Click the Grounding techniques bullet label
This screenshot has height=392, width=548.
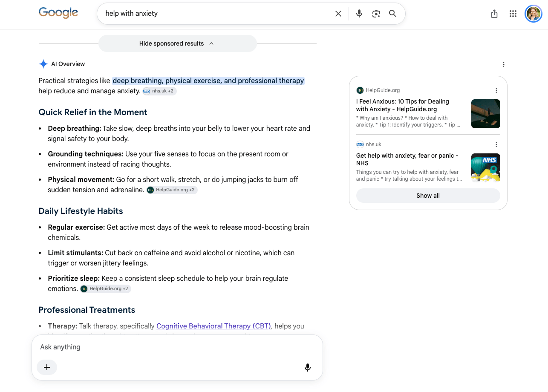[86, 154]
